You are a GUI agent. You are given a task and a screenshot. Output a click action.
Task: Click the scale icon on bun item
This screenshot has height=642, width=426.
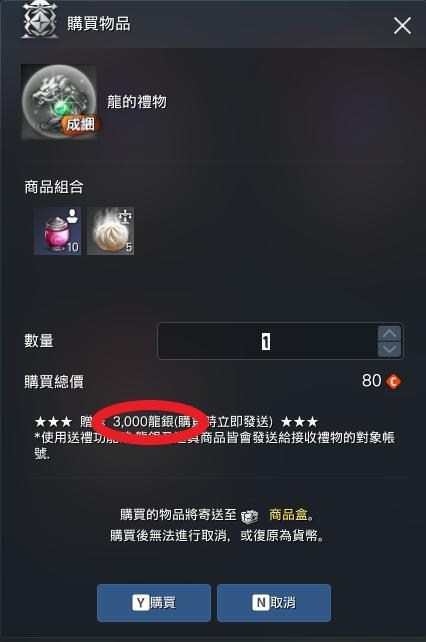click(125, 216)
